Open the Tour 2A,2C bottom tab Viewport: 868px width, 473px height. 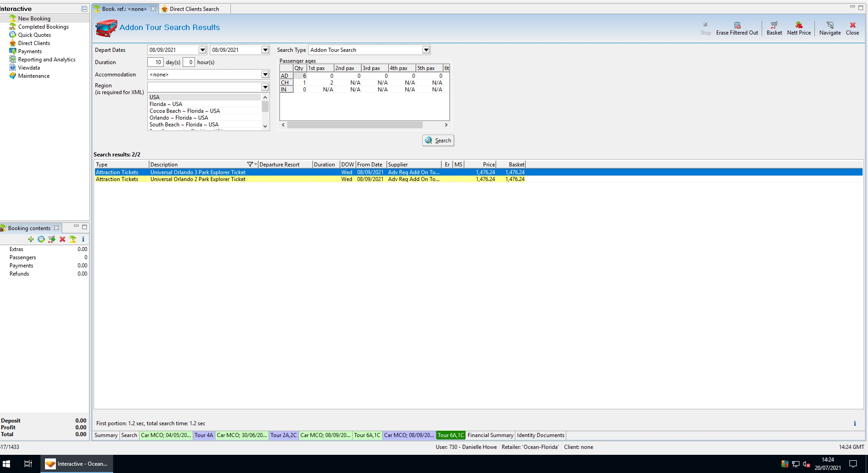[x=284, y=435]
